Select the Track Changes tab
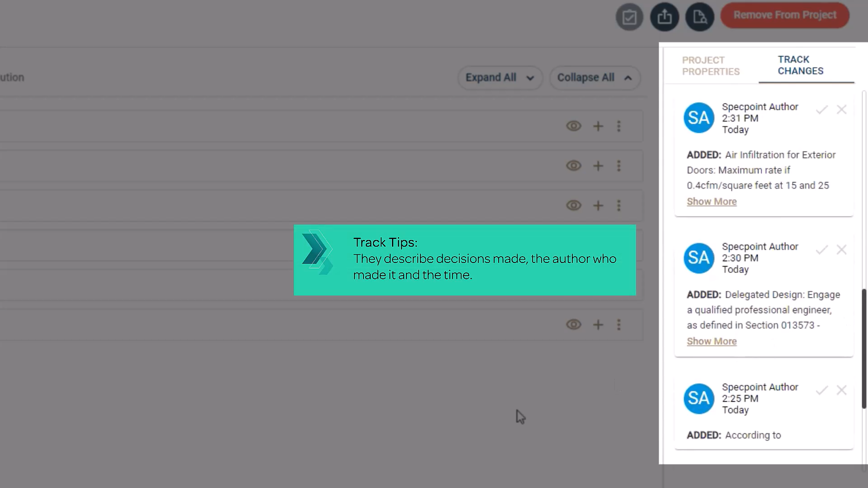Screen dimensions: 868x488 (x=801, y=66)
